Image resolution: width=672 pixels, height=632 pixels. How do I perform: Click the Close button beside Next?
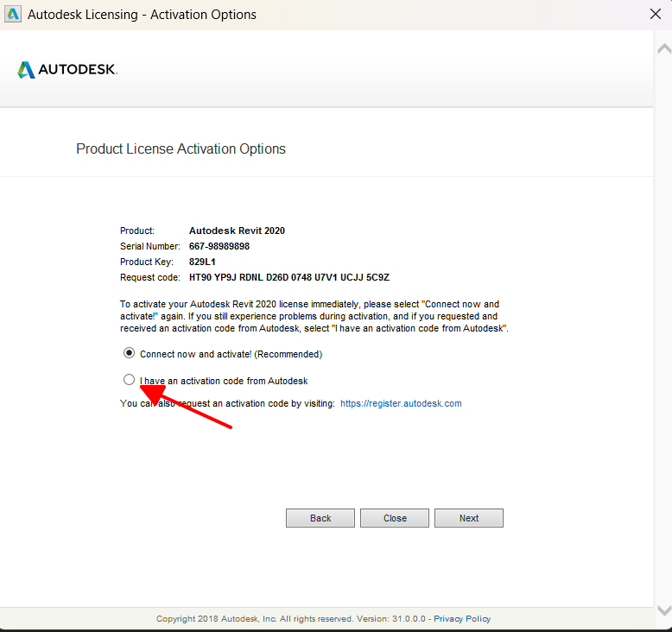tap(395, 518)
